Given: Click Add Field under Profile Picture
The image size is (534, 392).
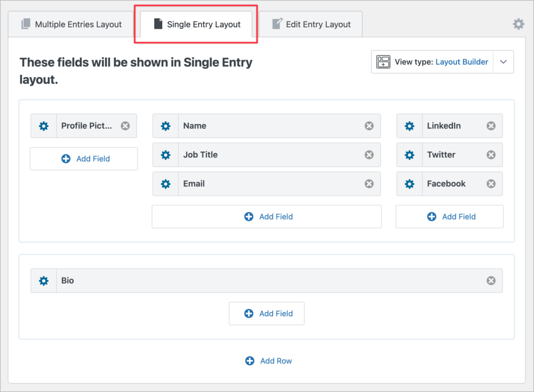Looking at the screenshot, I should pyautogui.click(x=84, y=159).
